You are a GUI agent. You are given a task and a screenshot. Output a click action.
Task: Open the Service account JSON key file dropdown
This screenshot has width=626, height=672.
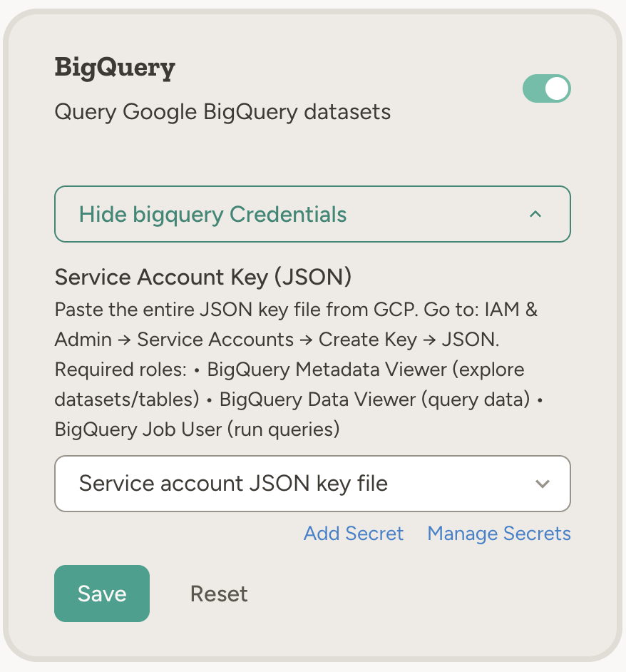312,484
